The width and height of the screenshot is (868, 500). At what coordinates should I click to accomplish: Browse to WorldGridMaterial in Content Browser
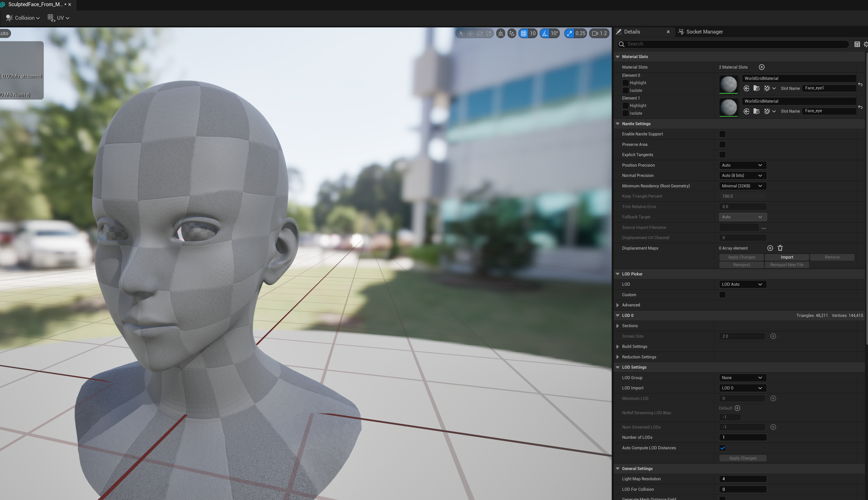coord(757,89)
